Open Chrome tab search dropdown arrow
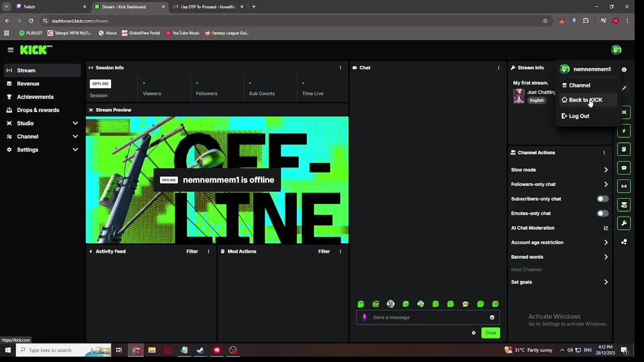 (7, 7)
